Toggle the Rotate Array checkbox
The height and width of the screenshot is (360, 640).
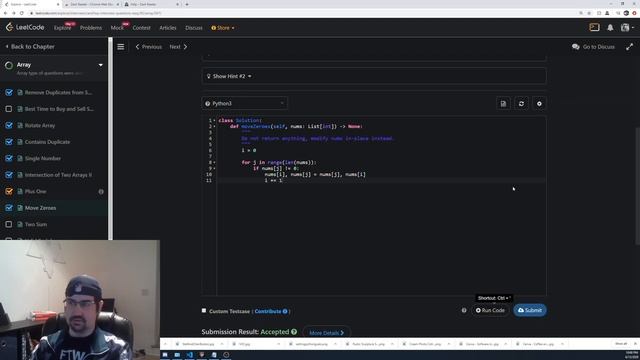click(9, 126)
